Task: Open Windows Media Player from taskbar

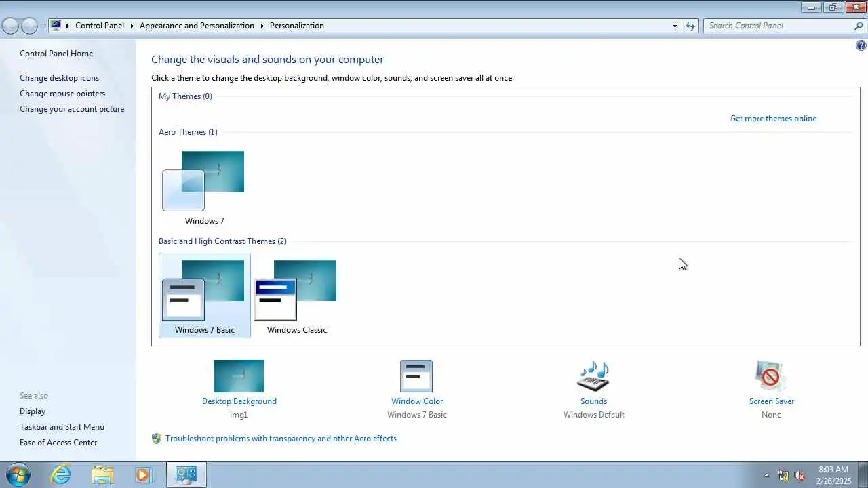Action: point(143,474)
